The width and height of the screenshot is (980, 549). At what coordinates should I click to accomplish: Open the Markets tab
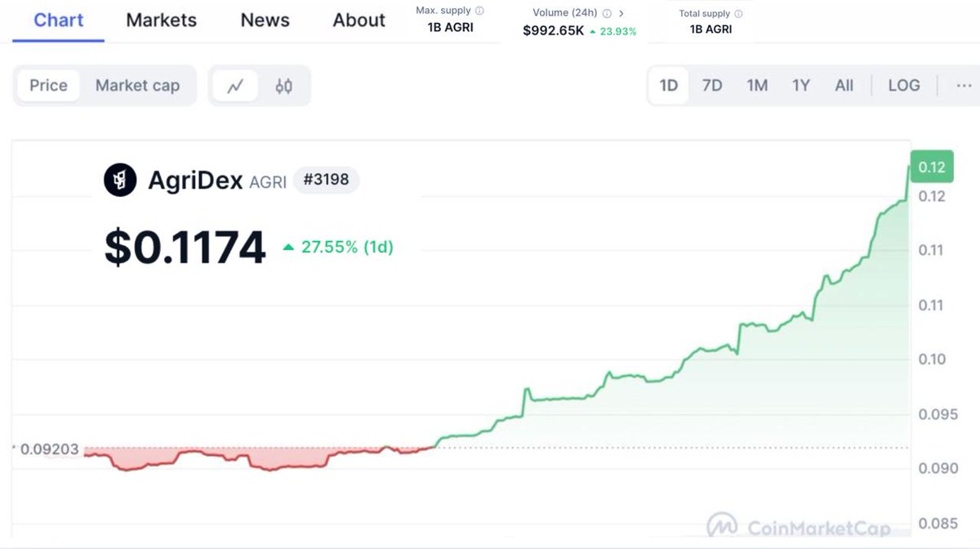coord(162,20)
